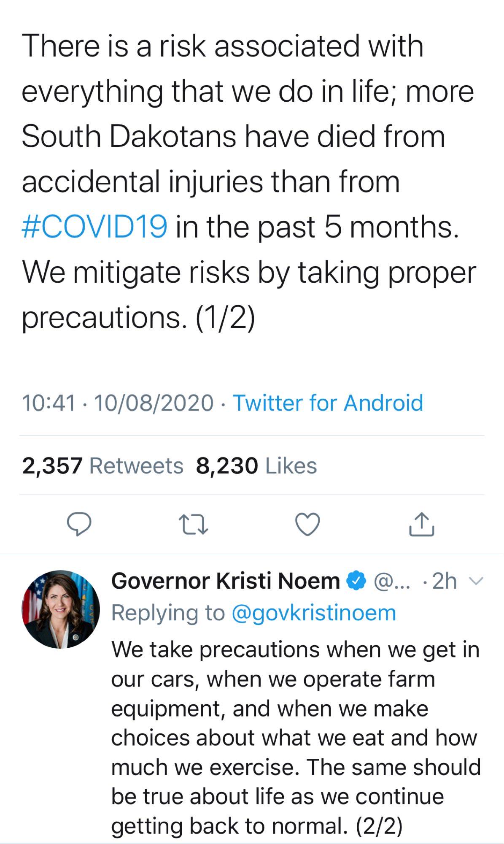Click the Twitter for Android source link
This screenshot has height=844, width=504.
tap(328, 403)
